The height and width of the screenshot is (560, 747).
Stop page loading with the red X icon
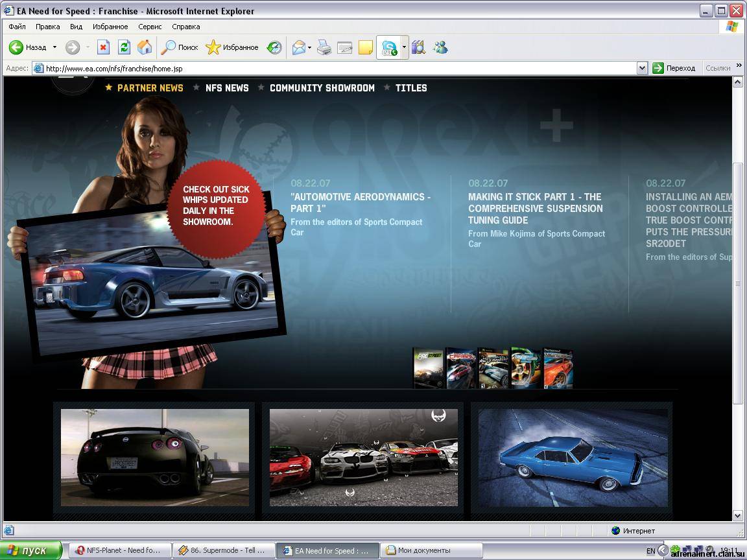[x=103, y=47]
